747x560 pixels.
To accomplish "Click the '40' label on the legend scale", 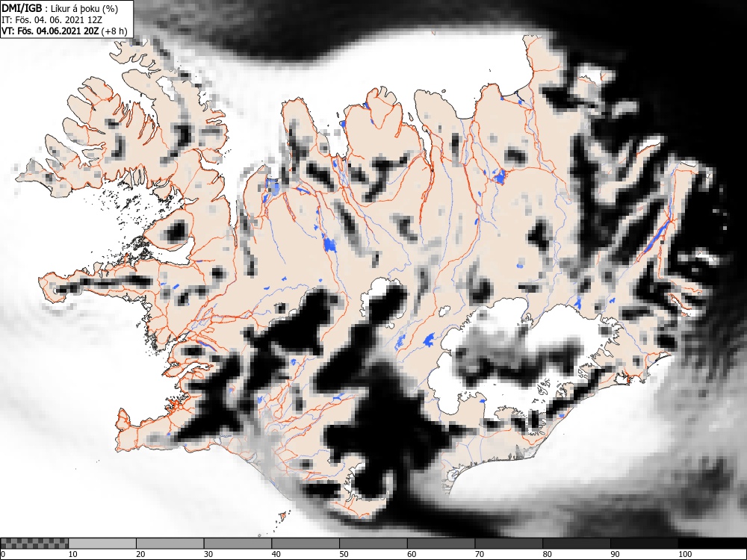I will (x=276, y=554).
